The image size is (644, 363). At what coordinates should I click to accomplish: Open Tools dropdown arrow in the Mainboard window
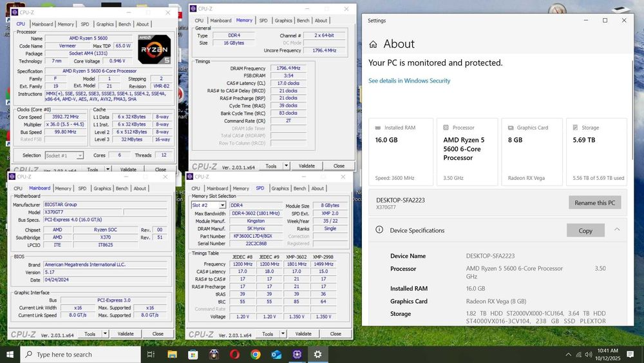click(x=105, y=334)
